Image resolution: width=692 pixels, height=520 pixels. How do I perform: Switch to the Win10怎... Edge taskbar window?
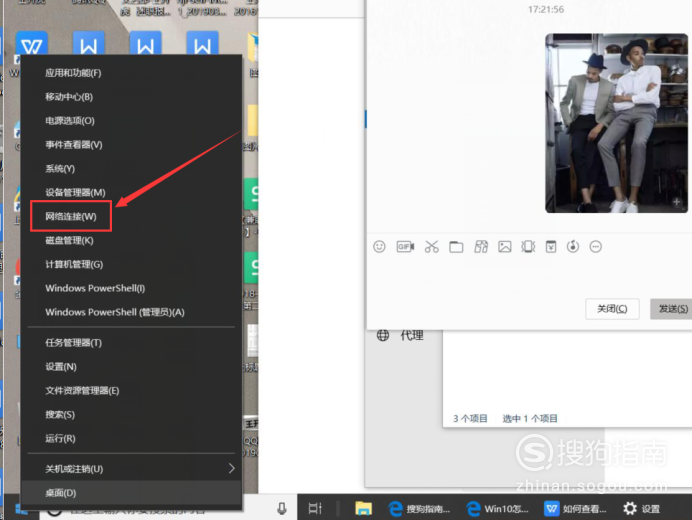497,509
